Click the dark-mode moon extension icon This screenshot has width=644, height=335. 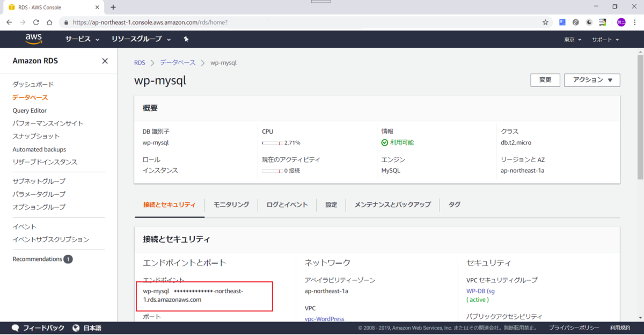click(x=589, y=22)
